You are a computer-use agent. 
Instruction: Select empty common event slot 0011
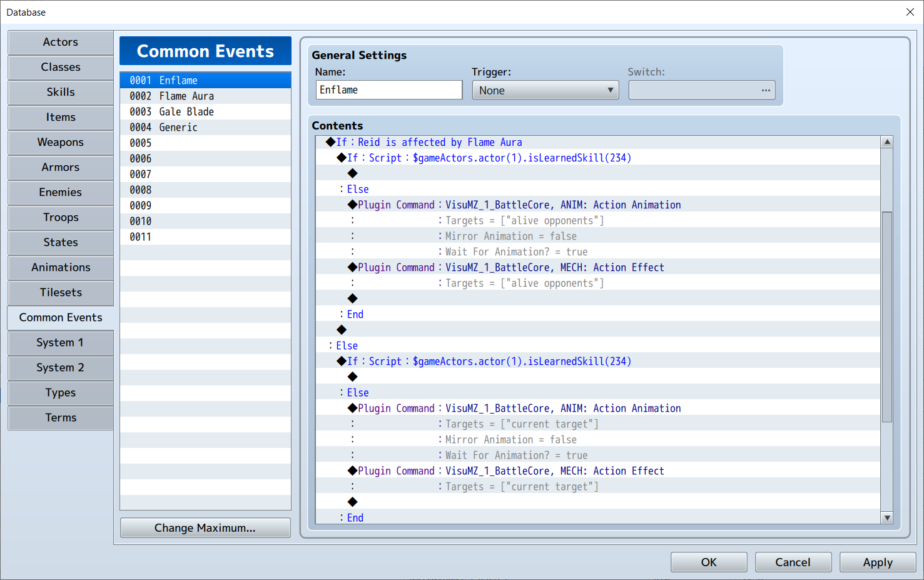(205, 237)
